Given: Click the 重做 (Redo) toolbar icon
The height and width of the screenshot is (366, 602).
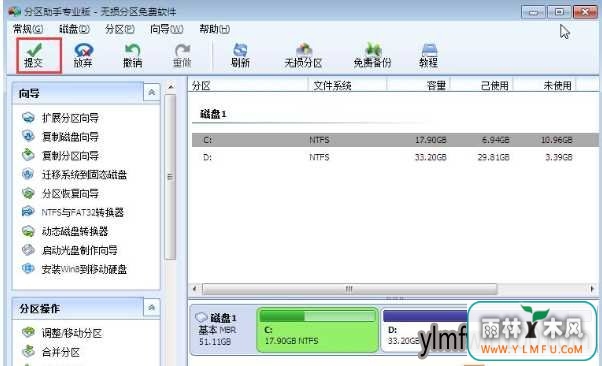Looking at the screenshot, I should click(182, 55).
